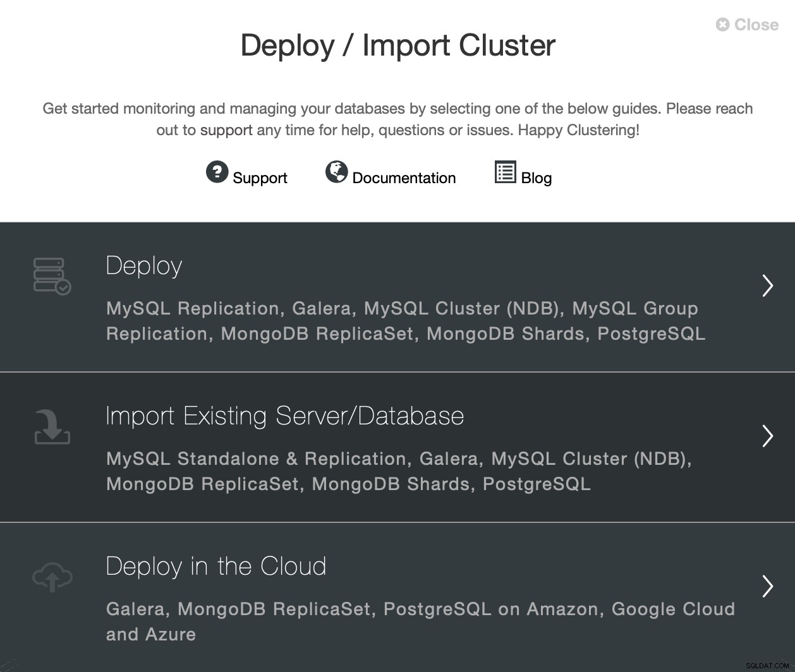The image size is (795, 672).
Task: Expand the Deploy section chevron
Action: point(768,285)
